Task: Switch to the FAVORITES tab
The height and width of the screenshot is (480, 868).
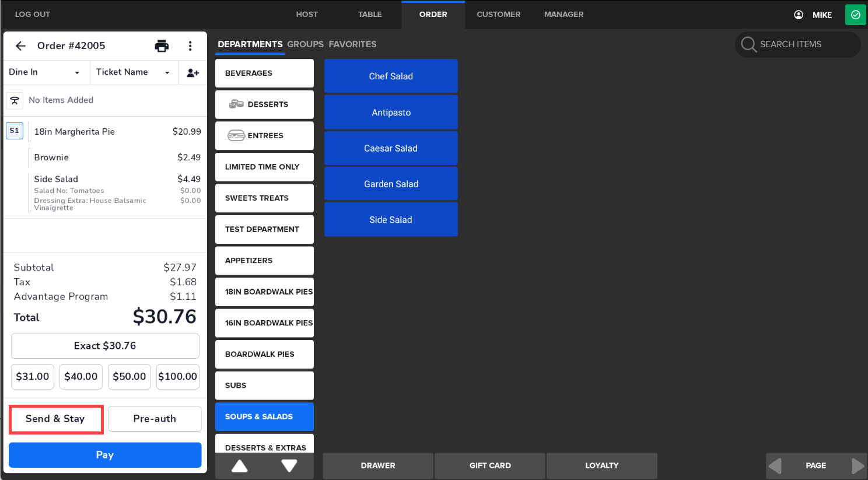Action: (352, 44)
